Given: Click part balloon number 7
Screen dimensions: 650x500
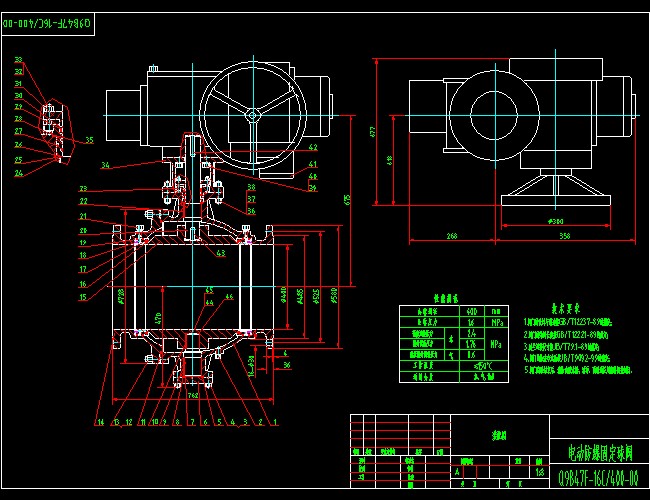Looking at the screenshot, I should (x=192, y=422).
